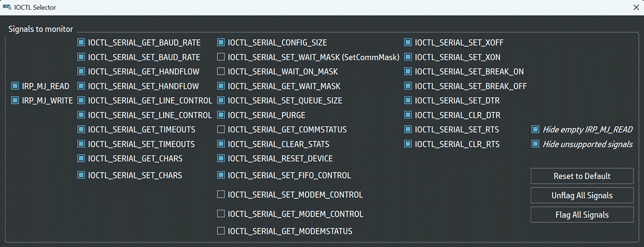Uncheck IOCTL_SERIAL_SET_FIFO_CONTROL
This screenshot has height=247, width=644.
221,175
